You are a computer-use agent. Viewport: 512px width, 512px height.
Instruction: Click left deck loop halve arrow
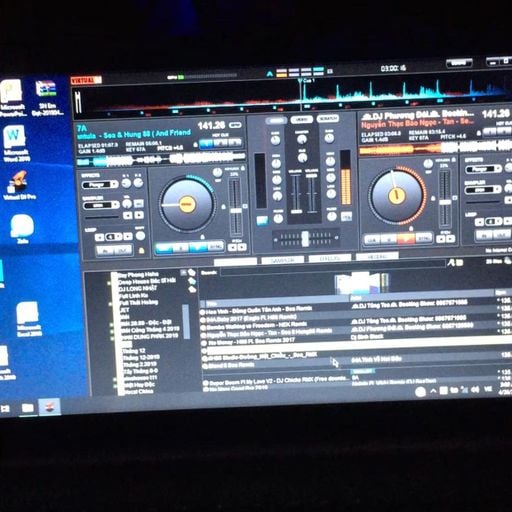[99, 237]
